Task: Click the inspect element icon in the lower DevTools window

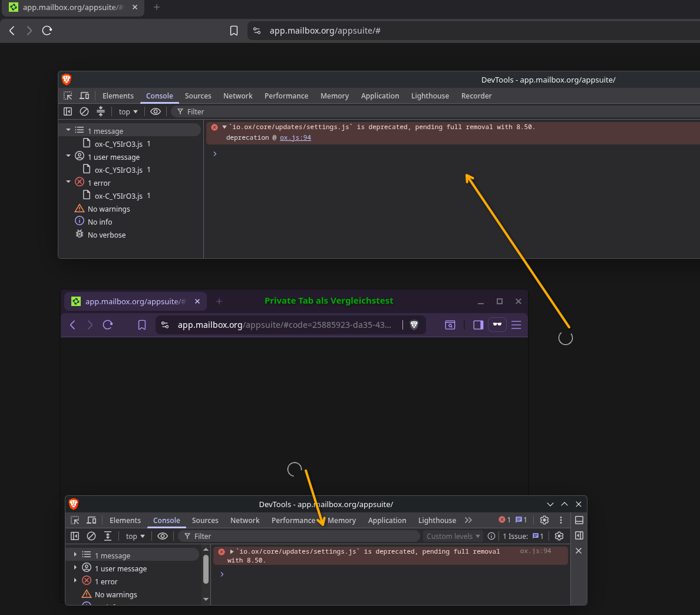Action: [75, 520]
